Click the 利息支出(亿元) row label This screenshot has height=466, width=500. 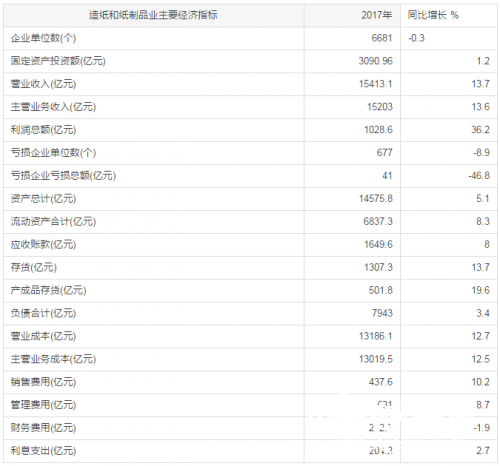[x=43, y=451]
